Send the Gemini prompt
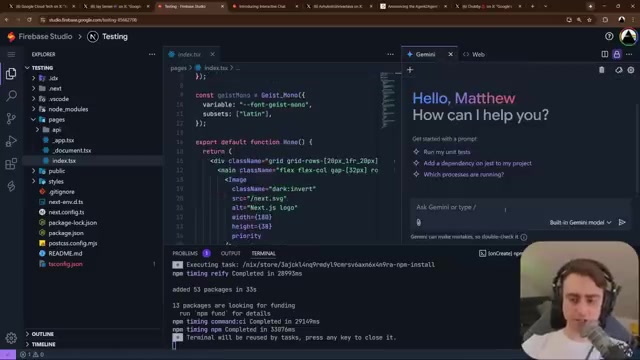 (x=622, y=222)
